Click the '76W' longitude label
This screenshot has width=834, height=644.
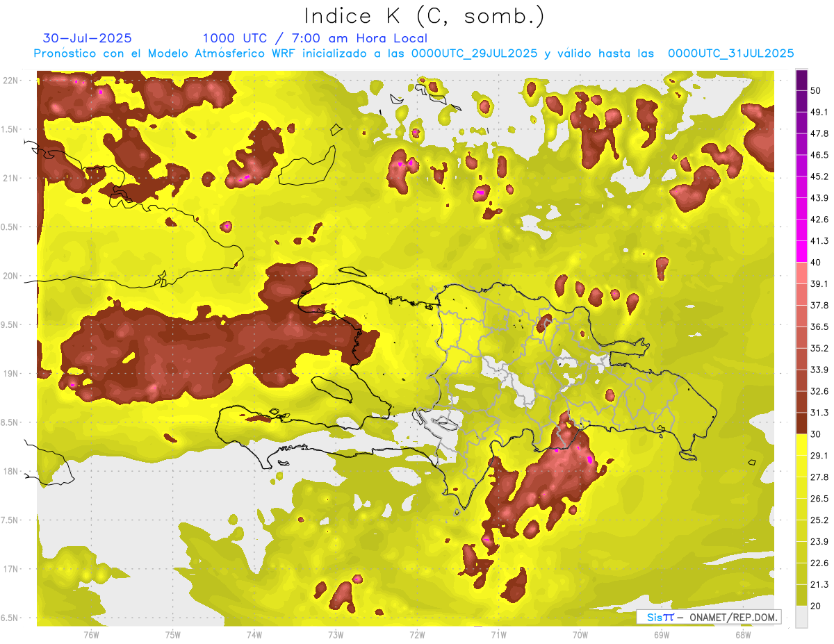pos(91,634)
